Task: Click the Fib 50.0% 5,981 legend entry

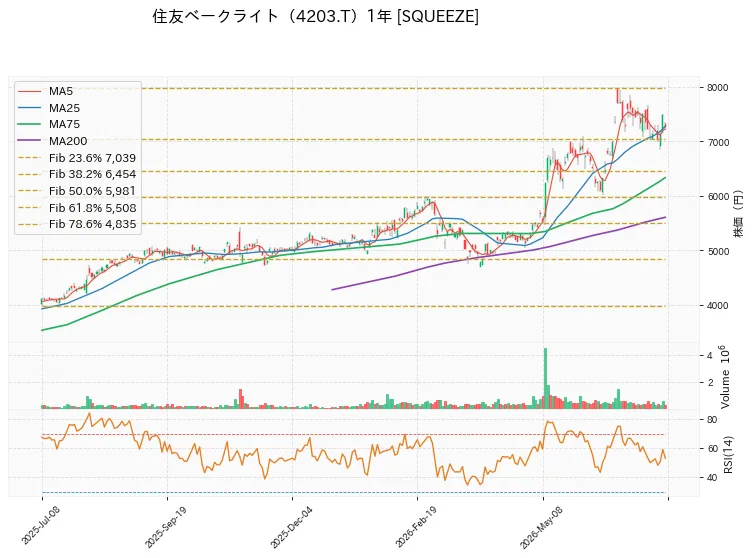Action: (x=77, y=191)
